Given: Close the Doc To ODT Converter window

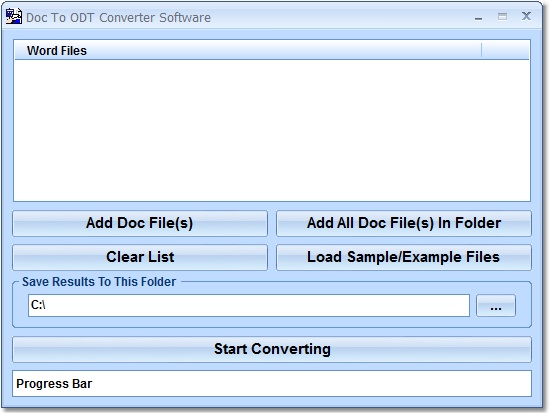Looking at the screenshot, I should click(x=526, y=16).
